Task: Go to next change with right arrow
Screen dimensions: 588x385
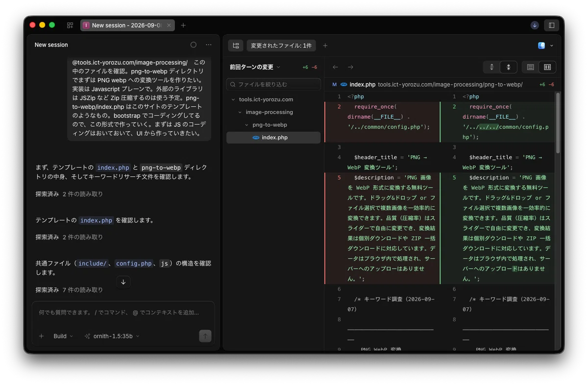Action: pos(350,67)
